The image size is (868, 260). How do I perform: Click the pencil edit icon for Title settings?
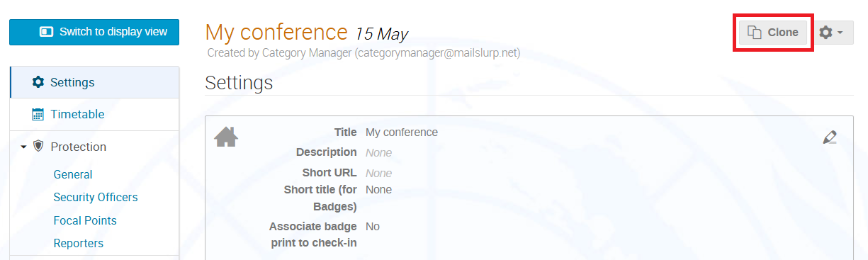point(830,137)
